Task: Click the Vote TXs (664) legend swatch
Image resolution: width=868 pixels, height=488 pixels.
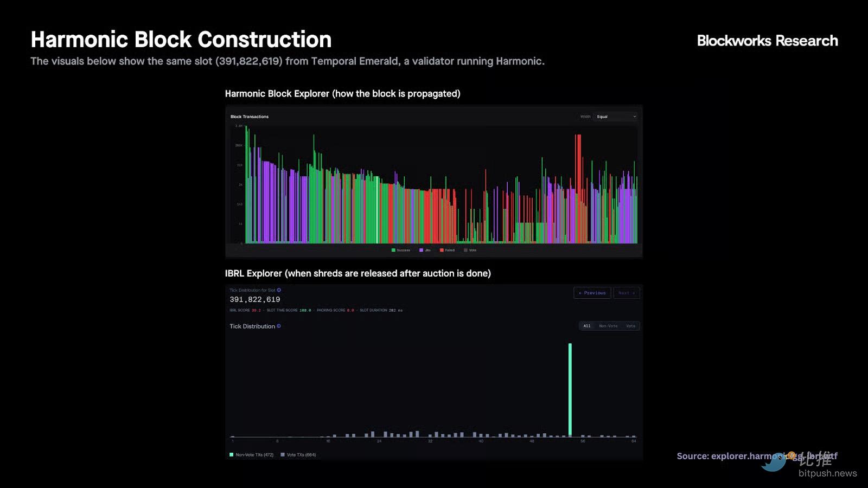Action: pyautogui.click(x=283, y=455)
